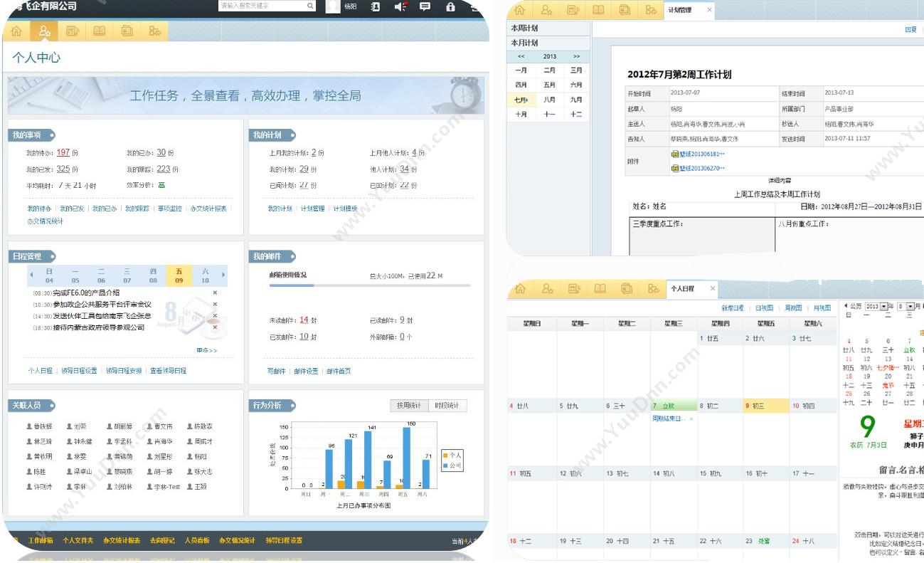Click the lock icon in header
This screenshot has width=924, height=563.
pos(450,6)
